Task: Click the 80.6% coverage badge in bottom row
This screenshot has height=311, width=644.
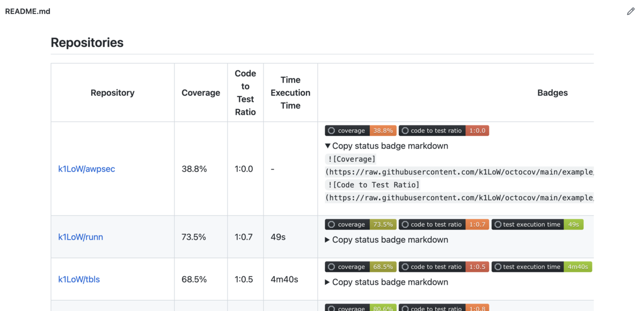Action: tap(361, 308)
